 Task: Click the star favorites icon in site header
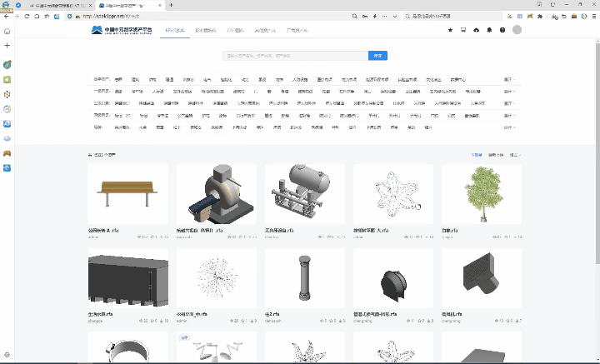[451, 30]
